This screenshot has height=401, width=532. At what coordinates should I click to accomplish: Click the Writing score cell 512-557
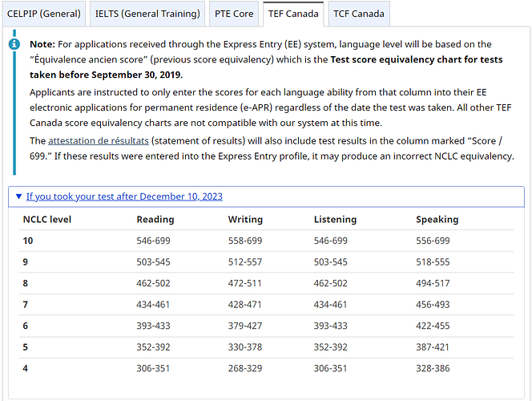tap(245, 262)
